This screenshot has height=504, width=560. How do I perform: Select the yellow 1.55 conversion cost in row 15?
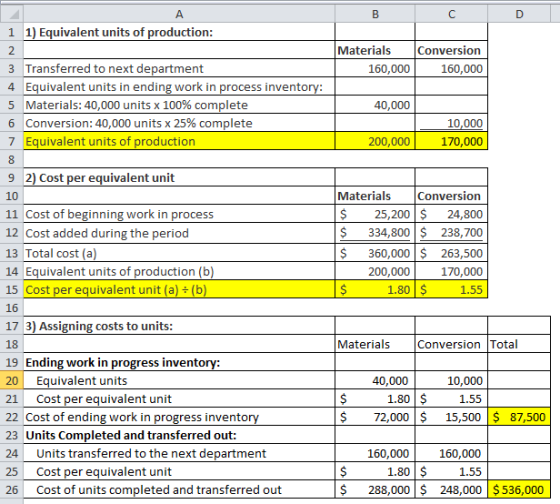451,289
